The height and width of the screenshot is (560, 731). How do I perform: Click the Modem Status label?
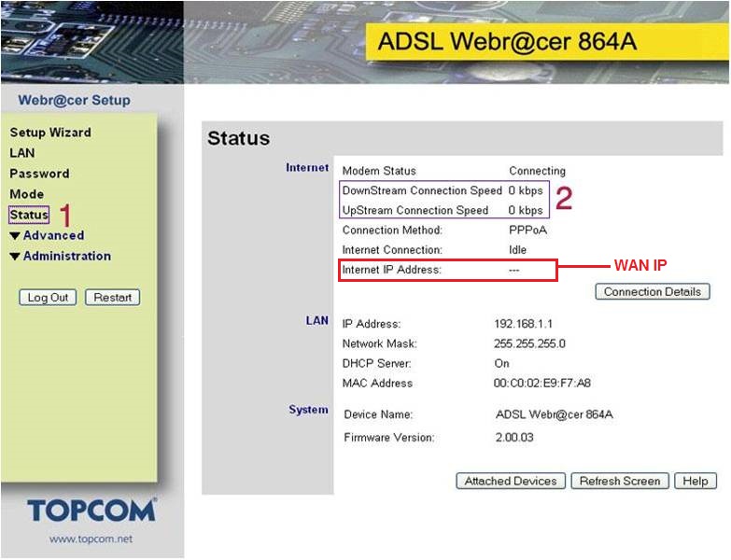coord(379,171)
